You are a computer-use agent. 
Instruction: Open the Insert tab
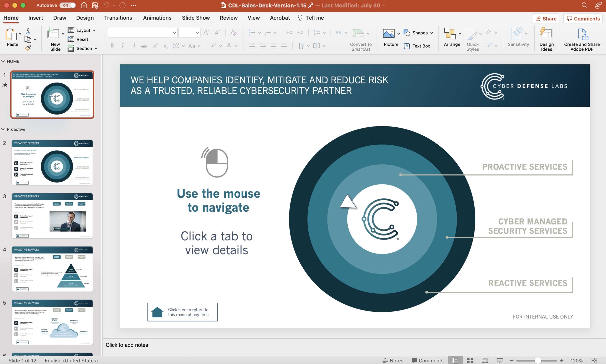(x=36, y=18)
